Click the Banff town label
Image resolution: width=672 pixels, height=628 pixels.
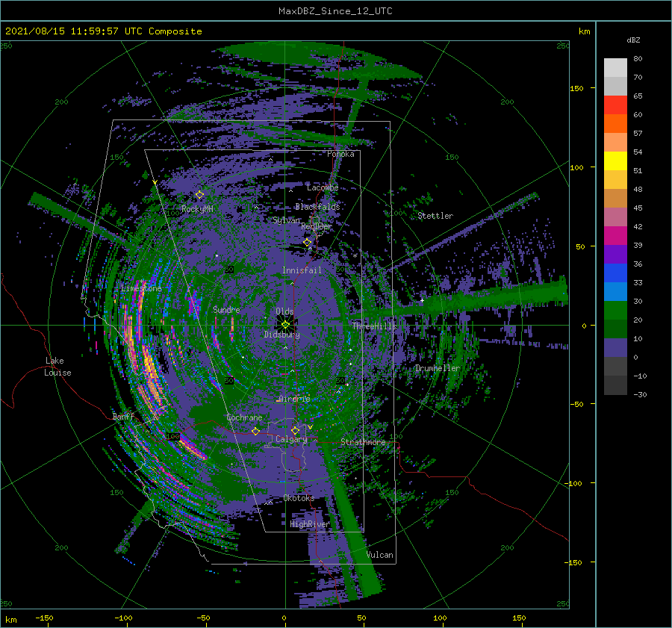123,416
